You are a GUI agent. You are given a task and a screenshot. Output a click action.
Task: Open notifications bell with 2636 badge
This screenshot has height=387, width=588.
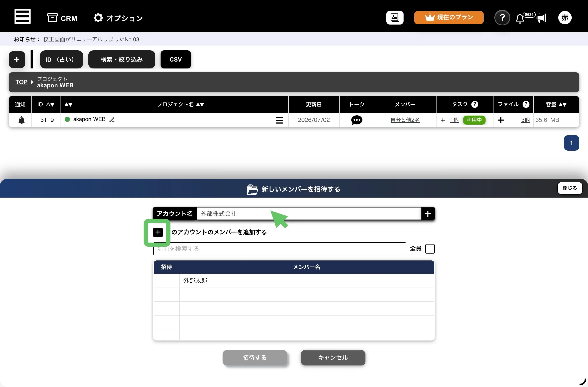[x=520, y=19]
